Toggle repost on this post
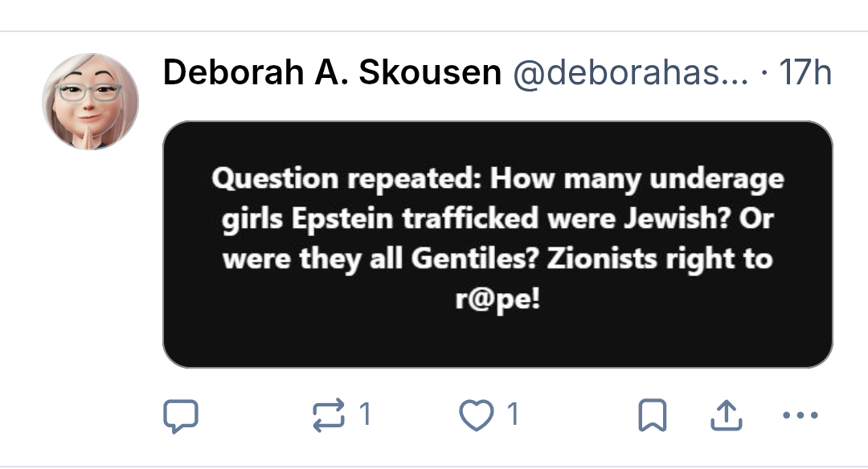The height and width of the screenshot is (469, 868). [x=327, y=415]
